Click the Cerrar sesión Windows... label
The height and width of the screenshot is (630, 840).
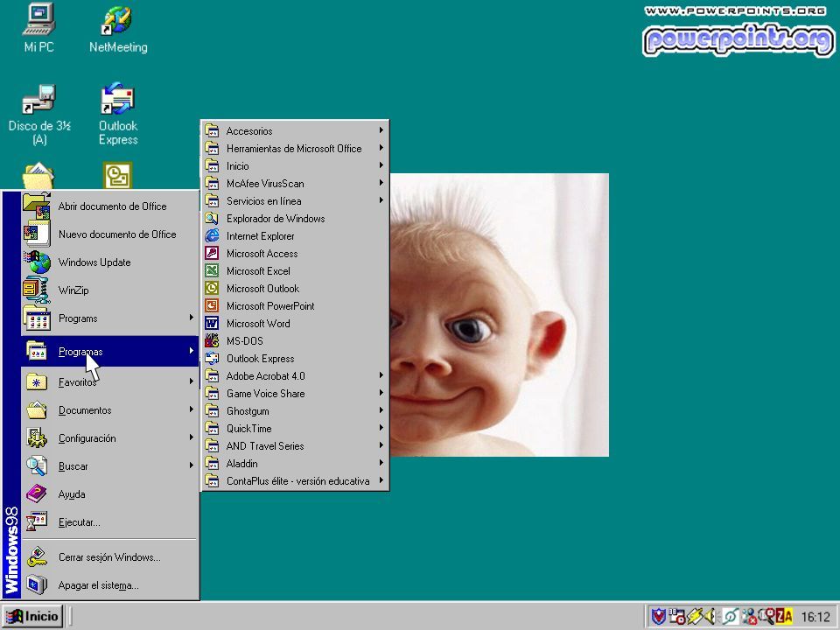[x=109, y=557]
